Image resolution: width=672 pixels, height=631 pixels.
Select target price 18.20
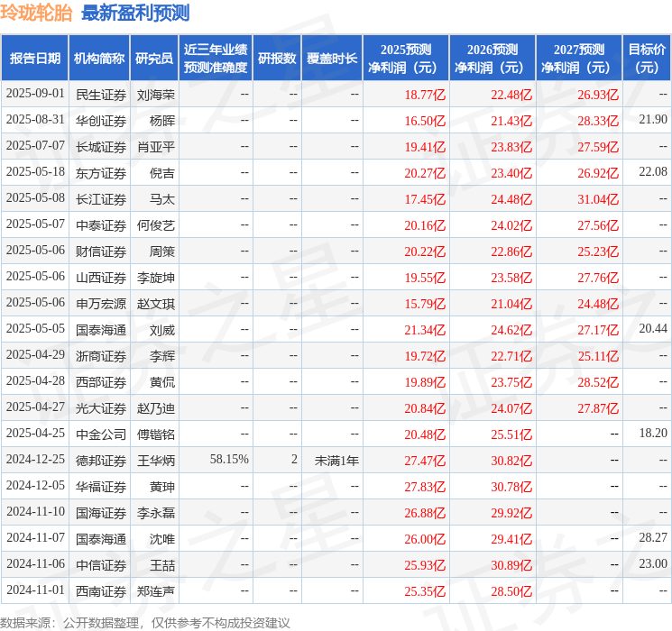(x=653, y=433)
